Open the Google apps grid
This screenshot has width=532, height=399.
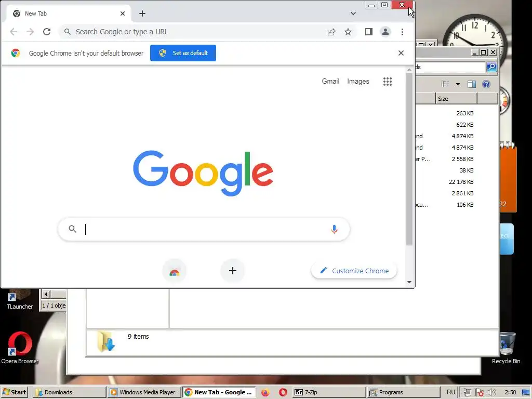coord(388,82)
